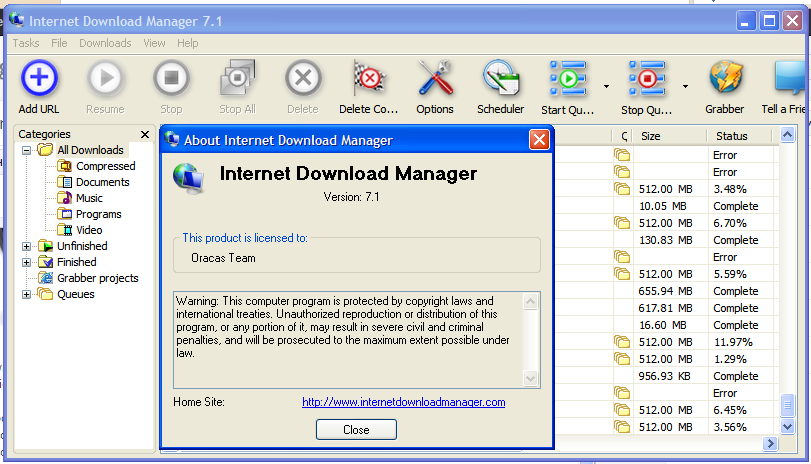Select the 617.81 MB size cell
The height and width of the screenshot is (464, 811).
[x=665, y=308]
